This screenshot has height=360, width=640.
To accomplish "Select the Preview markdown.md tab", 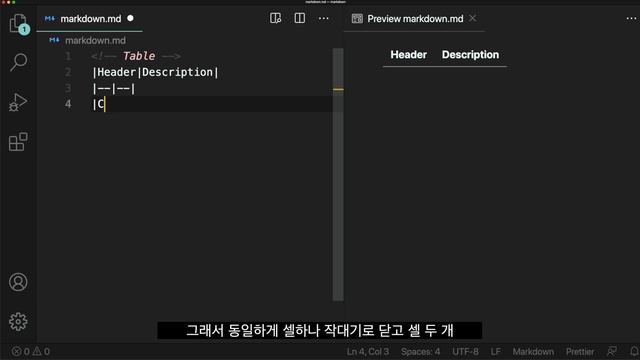I will point(414,19).
